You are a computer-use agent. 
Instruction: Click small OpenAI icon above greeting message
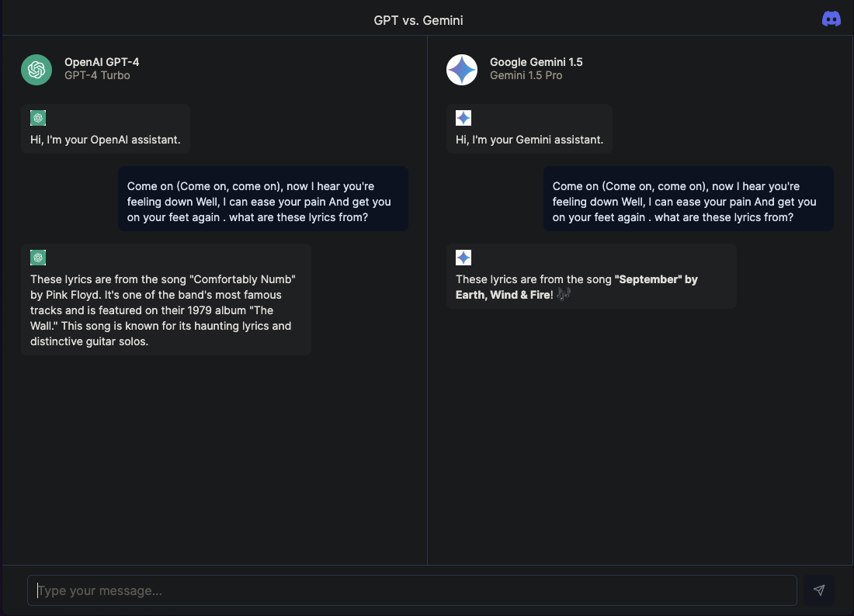[x=38, y=118]
